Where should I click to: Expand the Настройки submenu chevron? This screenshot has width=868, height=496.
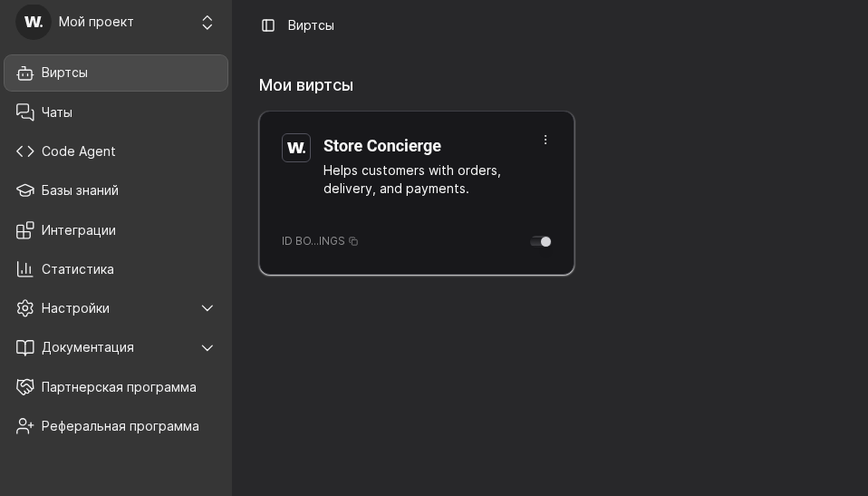coord(207,308)
